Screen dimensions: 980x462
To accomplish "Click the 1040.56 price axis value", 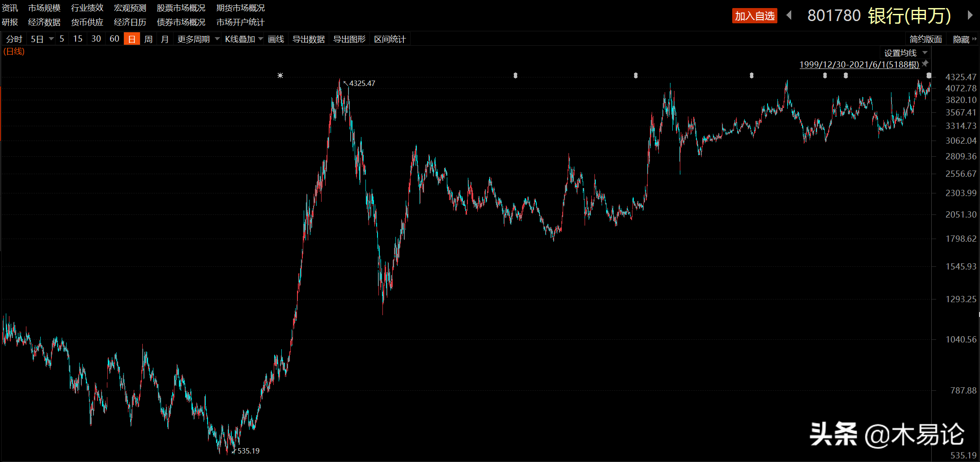I will tap(961, 339).
